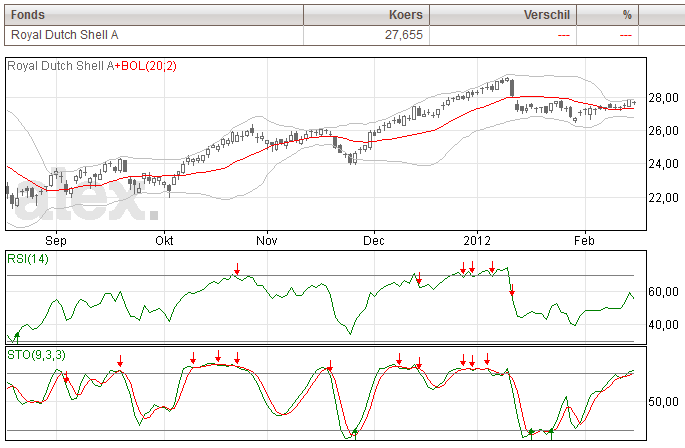Select the % column header
Screen dimensions: 685x448
tap(608, 15)
